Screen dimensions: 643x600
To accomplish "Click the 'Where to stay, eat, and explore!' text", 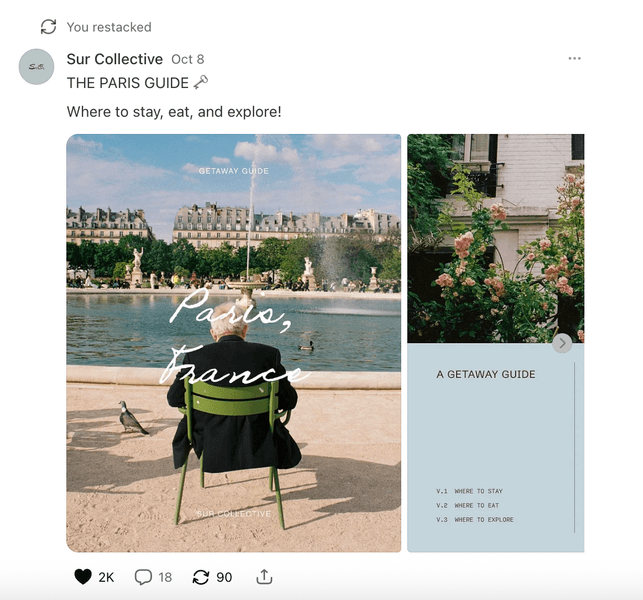I will (x=174, y=112).
